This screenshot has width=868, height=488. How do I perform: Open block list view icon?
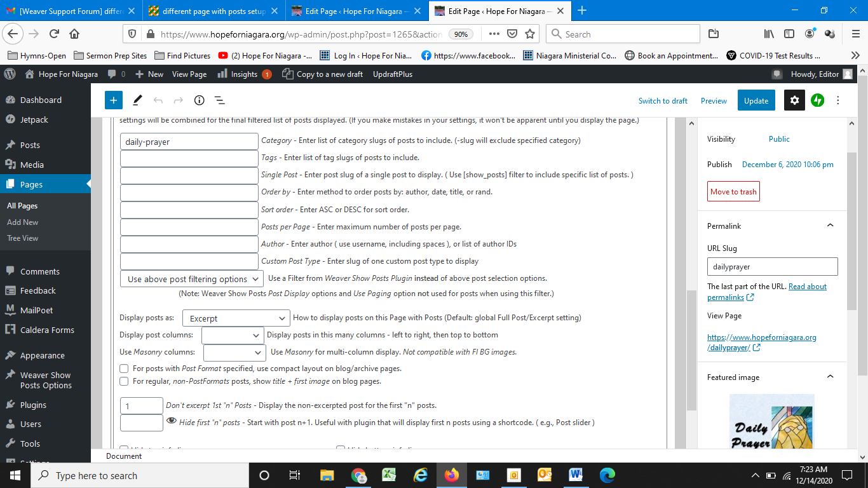point(219,100)
